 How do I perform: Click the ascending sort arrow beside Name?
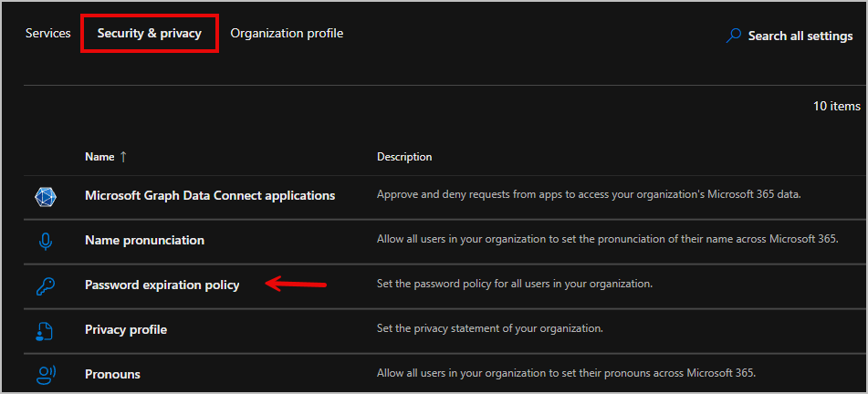tap(123, 157)
